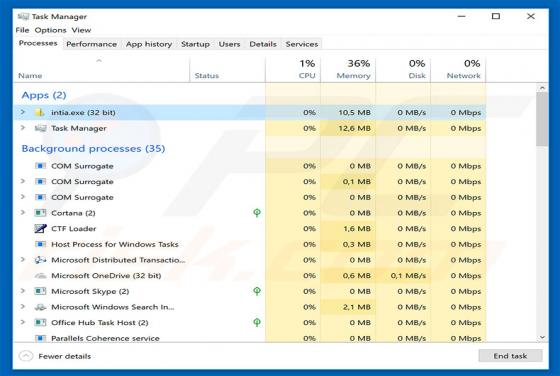Open the Options menu

[x=50, y=30]
